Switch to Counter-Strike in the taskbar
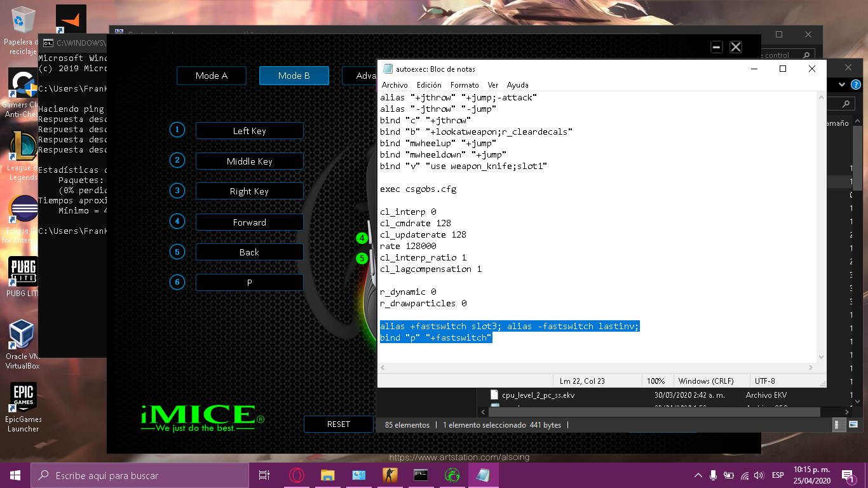 click(x=389, y=475)
